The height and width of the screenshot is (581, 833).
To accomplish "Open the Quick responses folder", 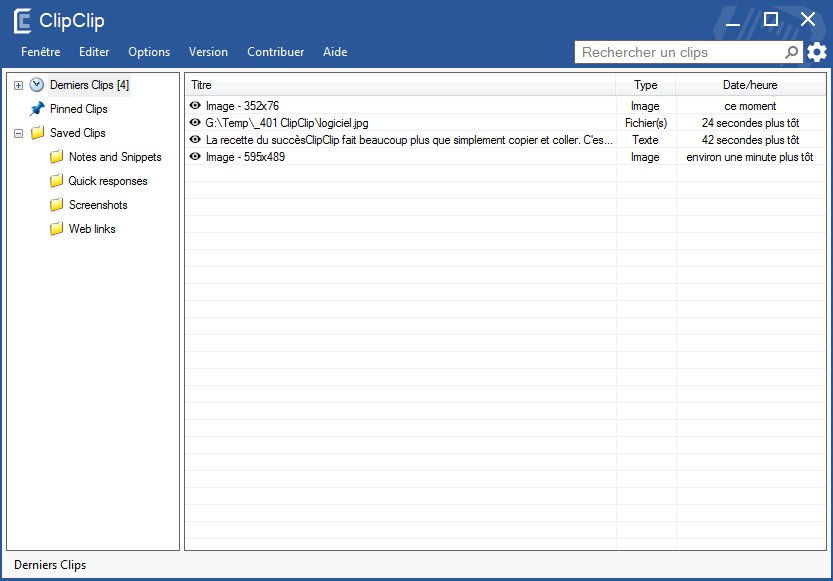I will [108, 181].
